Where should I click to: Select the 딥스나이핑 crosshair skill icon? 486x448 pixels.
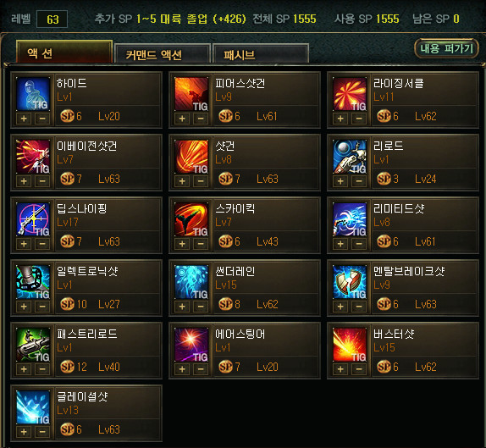pyautogui.click(x=33, y=218)
